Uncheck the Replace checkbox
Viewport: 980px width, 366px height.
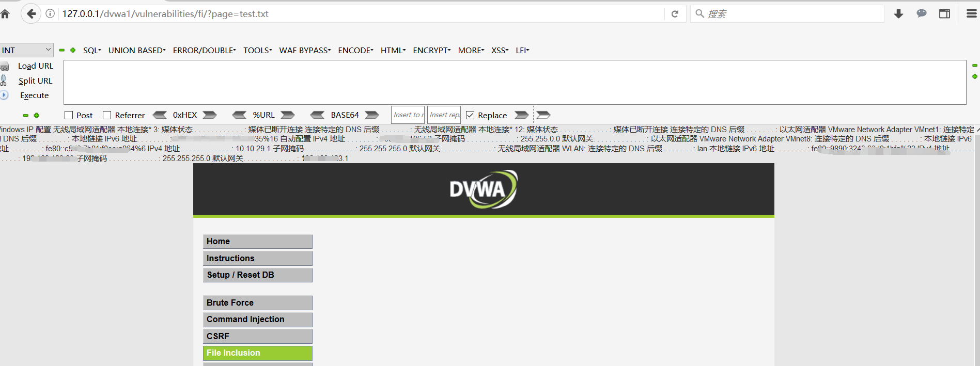point(470,115)
